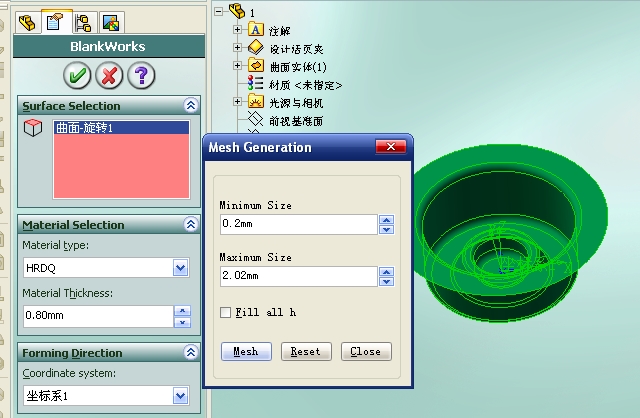Select the 光源与相机 tree item label

click(296, 103)
